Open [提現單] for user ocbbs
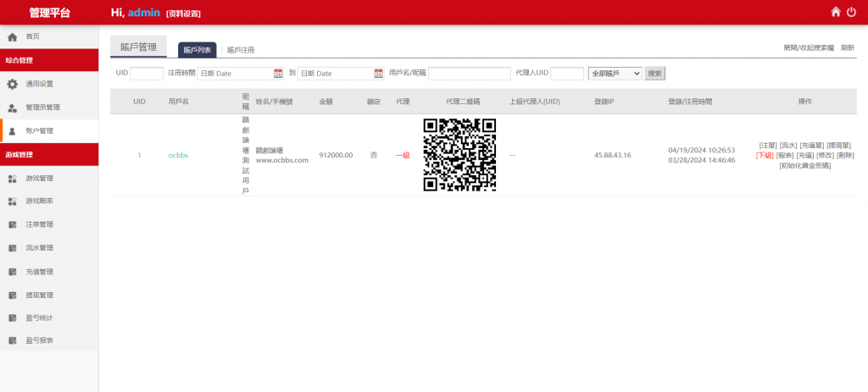Image resolution: width=868 pixels, height=392 pixels. 838,146
